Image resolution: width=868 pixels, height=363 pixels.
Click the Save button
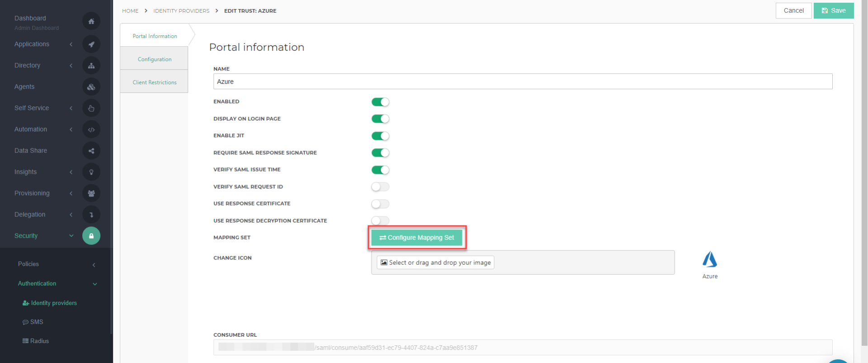(834, 10)
